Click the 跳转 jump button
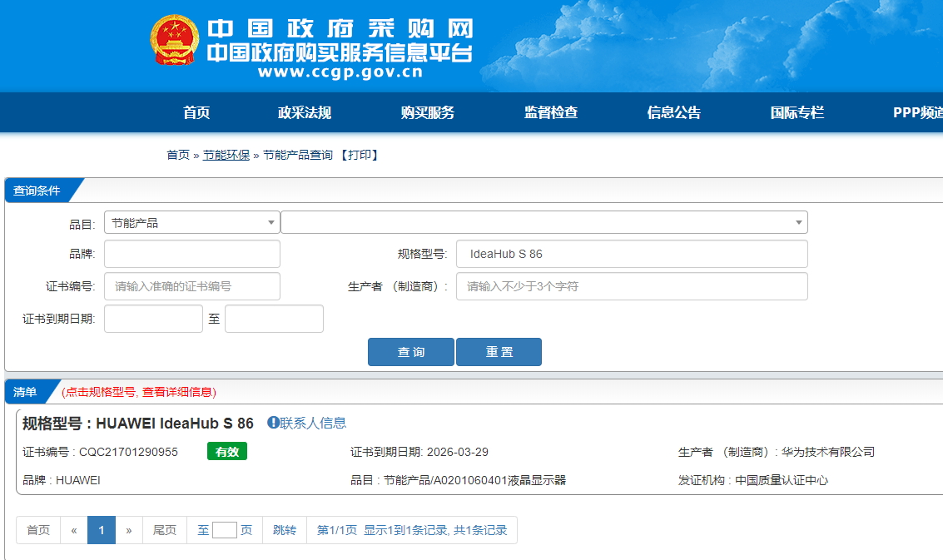The width and height of the screenshot is (943, 560). [285, 530]
